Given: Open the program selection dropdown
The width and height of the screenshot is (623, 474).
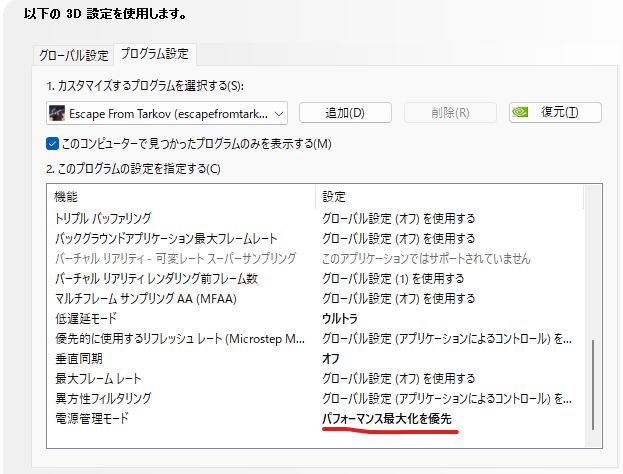Looking at the screenshot, I should [278, 113].
